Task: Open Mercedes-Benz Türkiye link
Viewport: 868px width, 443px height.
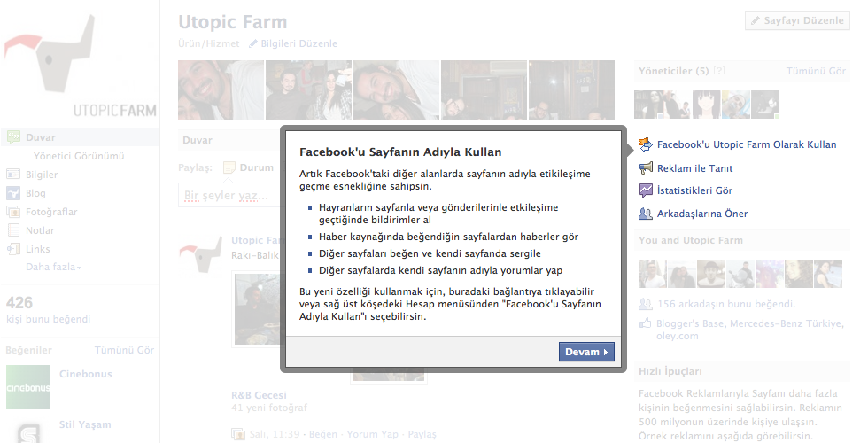Action: pyautogui.click(x=787, y=323)
